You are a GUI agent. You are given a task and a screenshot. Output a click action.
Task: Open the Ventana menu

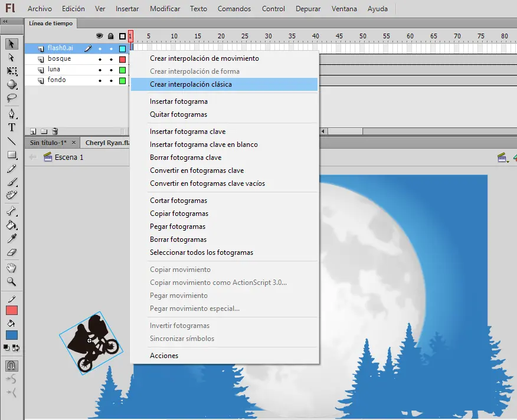click(344, 9)
